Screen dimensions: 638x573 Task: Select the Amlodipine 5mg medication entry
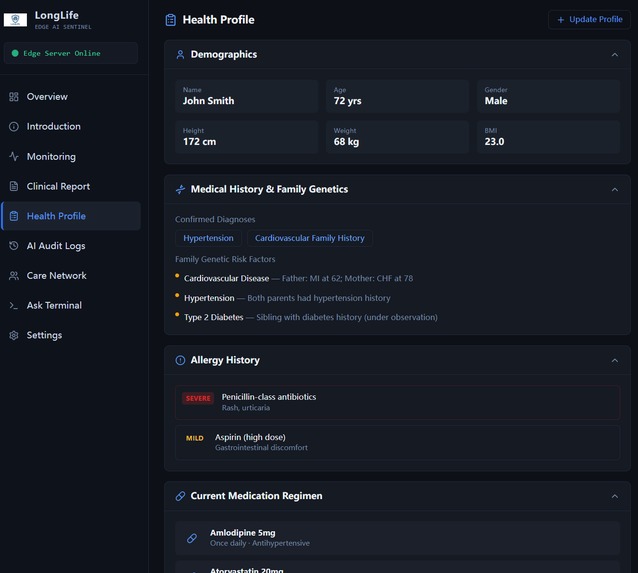click(397, 538)
